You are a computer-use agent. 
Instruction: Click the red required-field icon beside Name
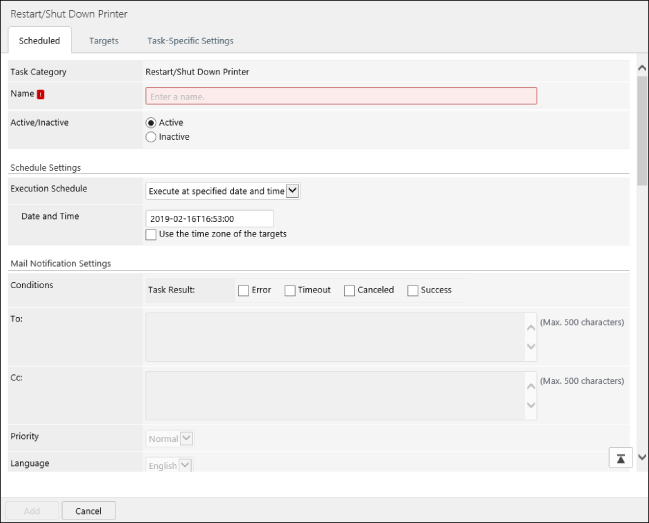(41, 95)
